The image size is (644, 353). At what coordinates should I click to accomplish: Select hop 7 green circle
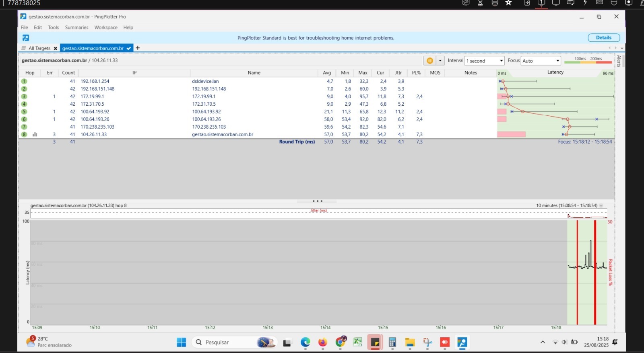point(24,127)
